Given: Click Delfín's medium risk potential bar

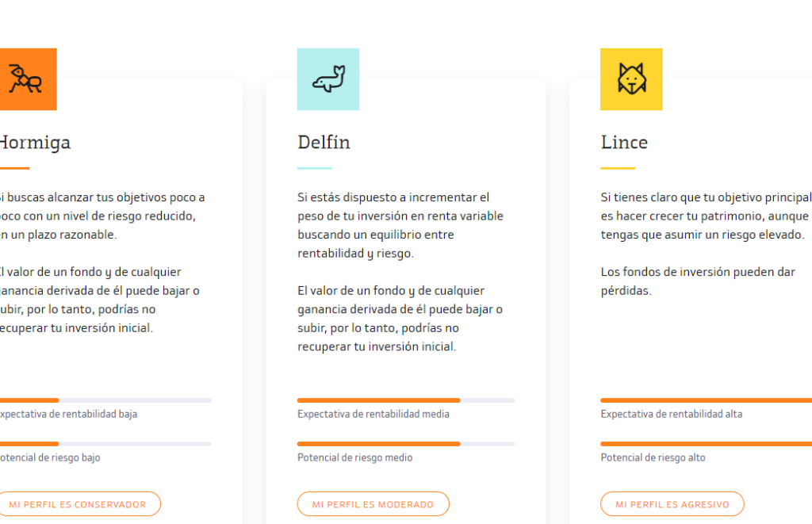Looking at the screenshot, I should click(x=405, y=444).
